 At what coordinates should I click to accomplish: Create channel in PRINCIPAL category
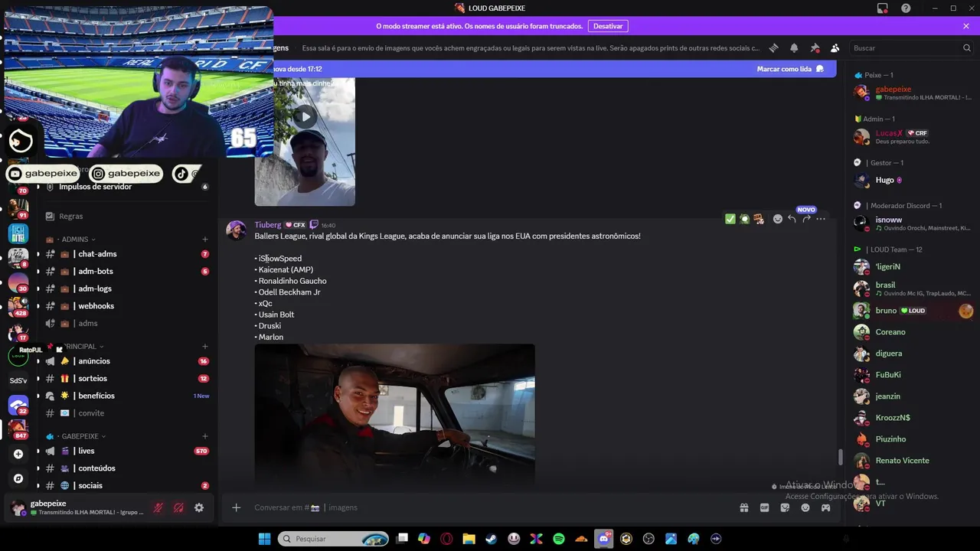pos(204,347)
